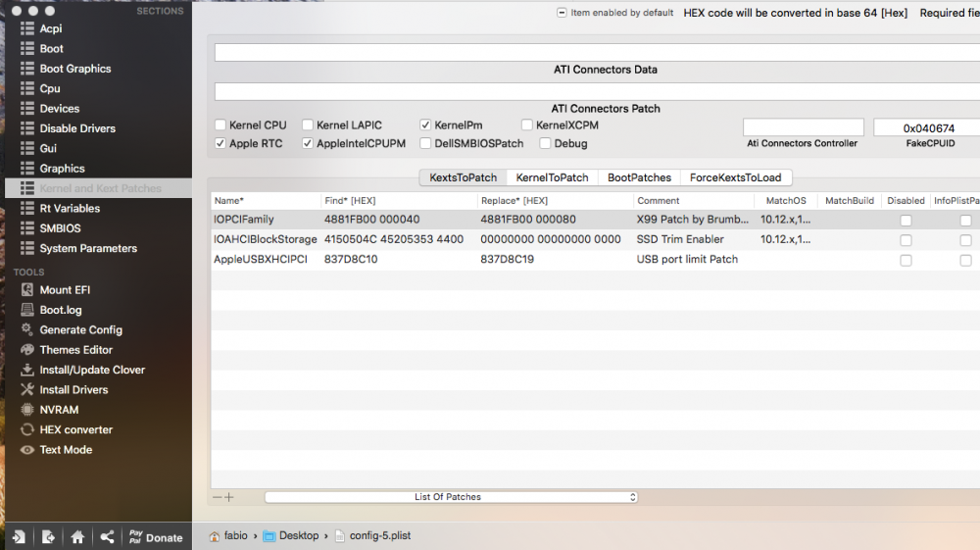980x550 pixels.
Task: Select the AppleUSBXHCIPCI patch row
Action: [x=595, y=260]
